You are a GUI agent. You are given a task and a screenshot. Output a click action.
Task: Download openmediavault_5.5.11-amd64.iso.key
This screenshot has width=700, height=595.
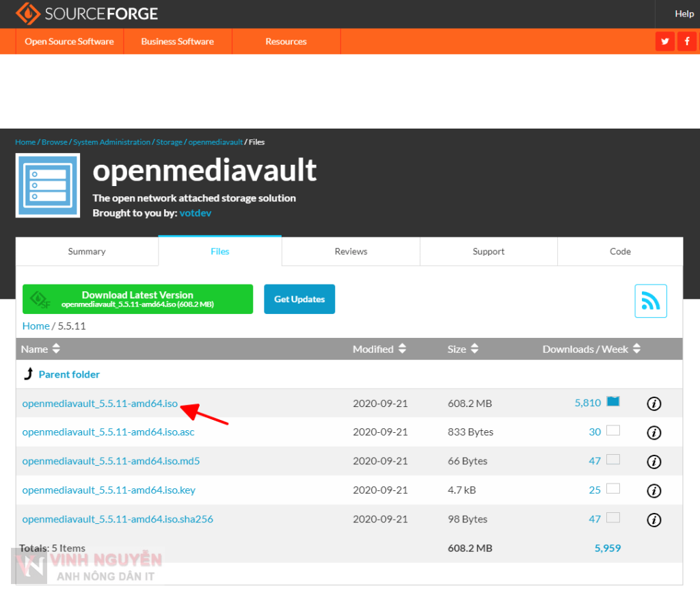click(x=109, y=490)
